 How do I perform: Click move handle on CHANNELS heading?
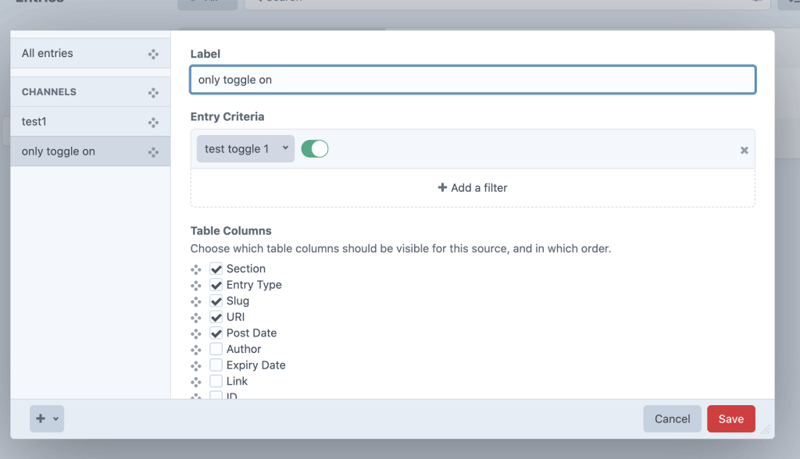point(153,92)
